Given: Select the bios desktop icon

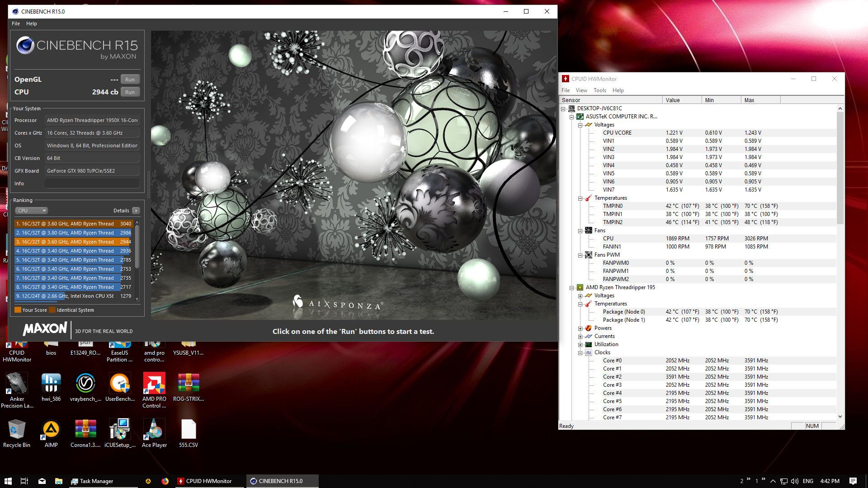Looking at the screenshot, I should point(51,349).
